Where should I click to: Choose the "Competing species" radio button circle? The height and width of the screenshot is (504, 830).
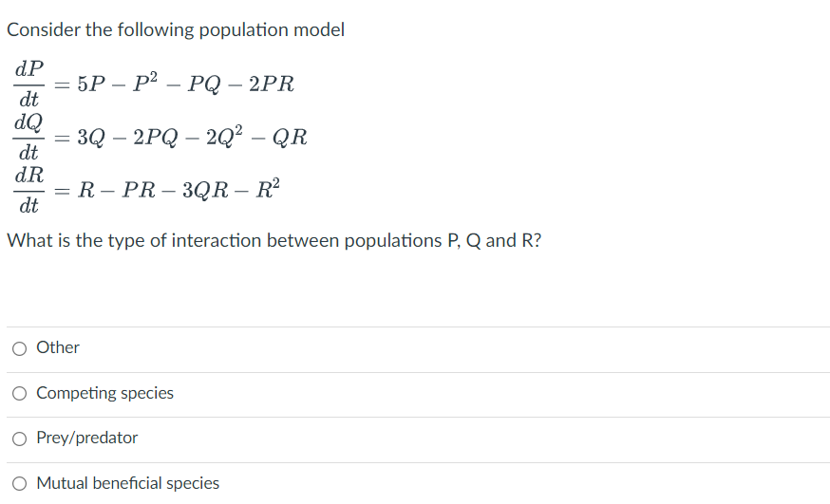point(20,394)
